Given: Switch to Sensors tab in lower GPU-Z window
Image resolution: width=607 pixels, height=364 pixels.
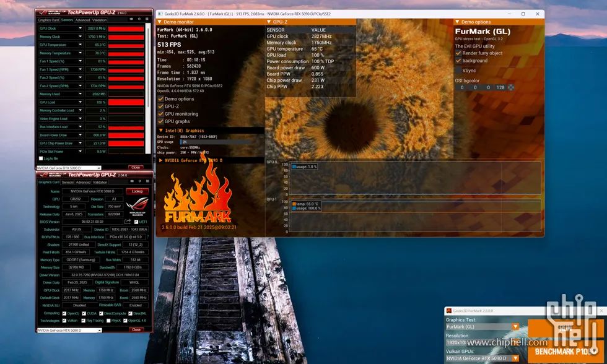Looking at the screenshot, I should click(x=68, y=182).
